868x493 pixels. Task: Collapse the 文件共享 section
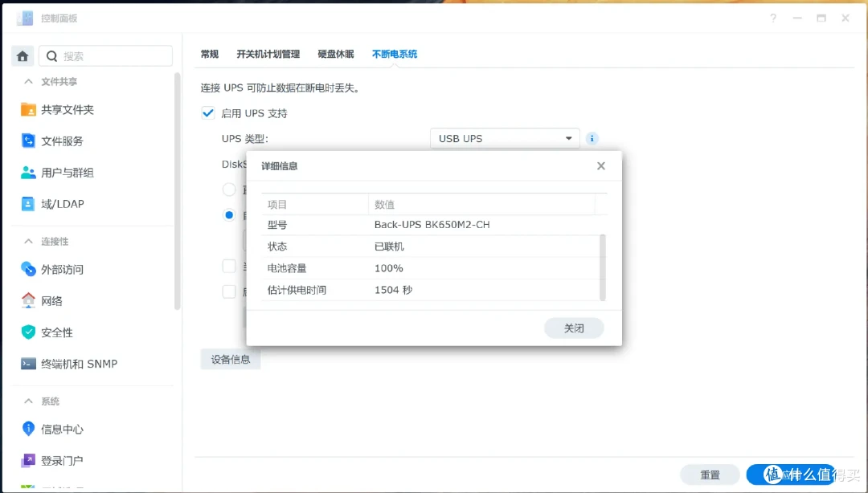pos(28,81)
